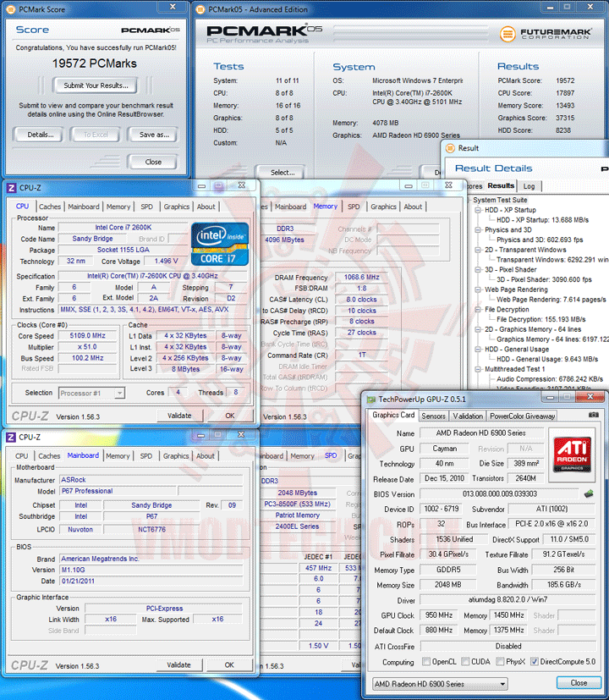Screen dimensions: 609x700
Task: Collapse the HDD - General Usage node
Action: pyautogui.click(x=478, y=350)
